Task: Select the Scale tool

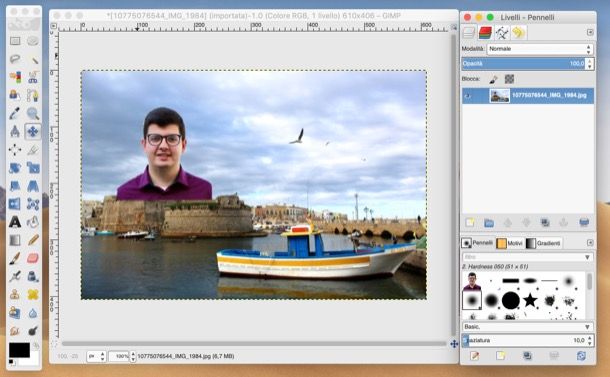Action: pos(33,168)
